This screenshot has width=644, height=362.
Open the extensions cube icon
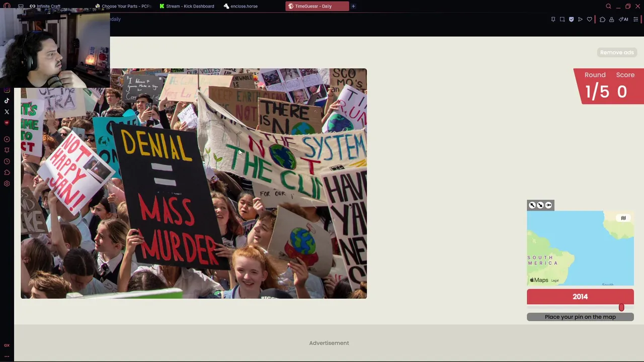coord(602,19)
